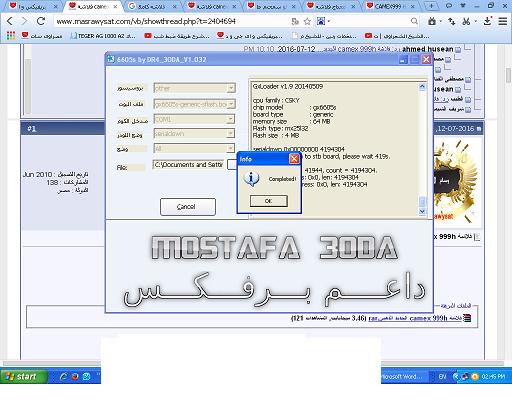This screenshot has width=512, height=408.
Task: Expand the 'other' processor dropdown
Action: [x=231, y=88]
